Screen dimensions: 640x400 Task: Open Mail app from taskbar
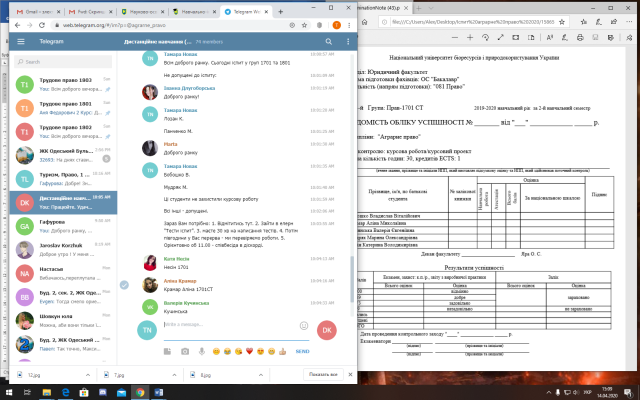tap(121, 393)
